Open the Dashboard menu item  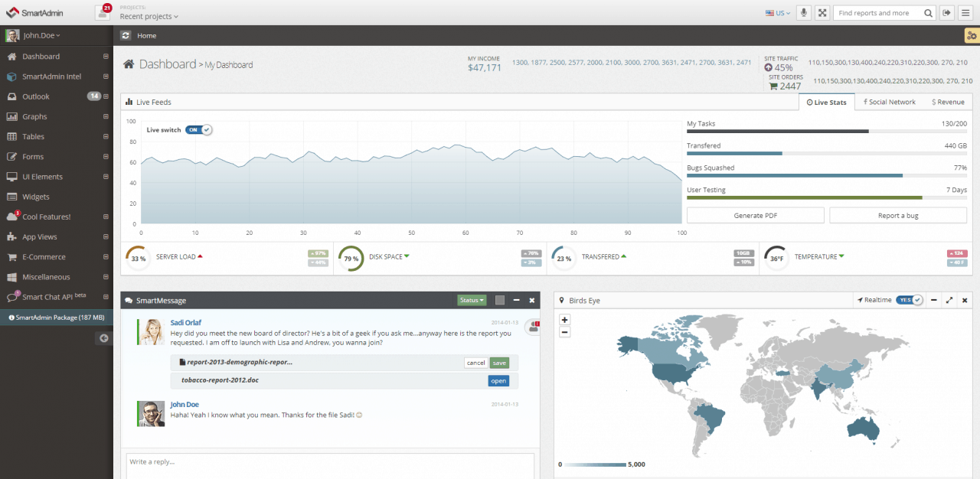(57, 57)
